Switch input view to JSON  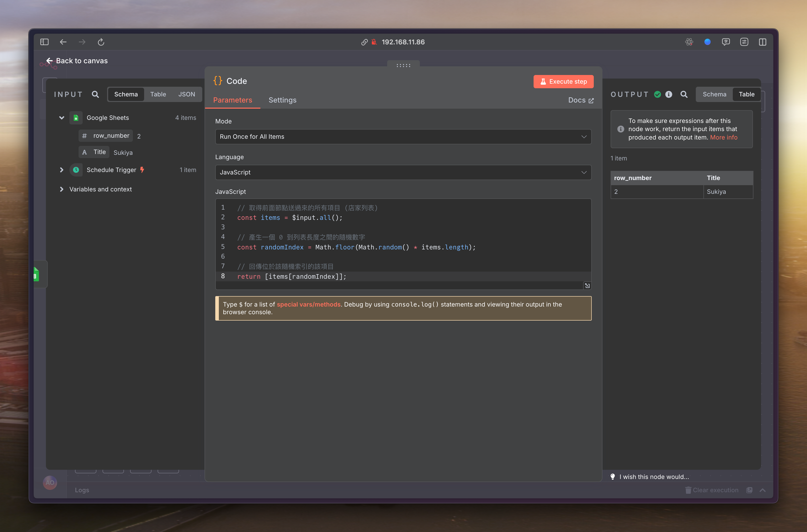pyautogui.click(x=186, y=94)
